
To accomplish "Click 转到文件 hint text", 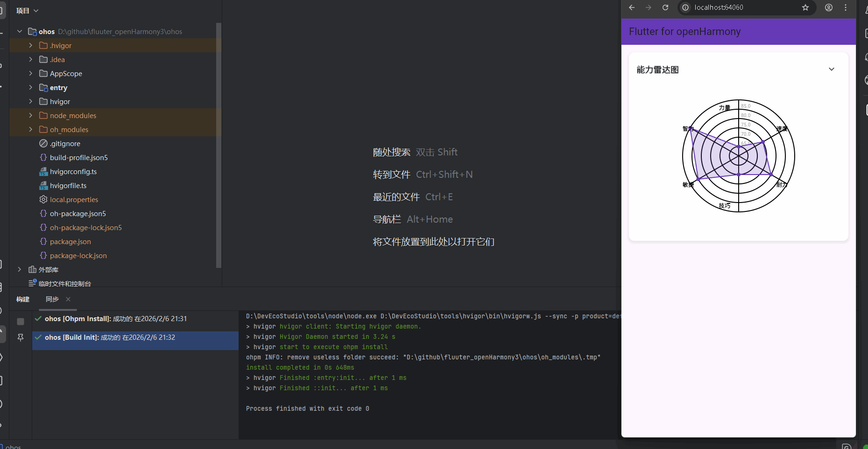I will [392, 175].
